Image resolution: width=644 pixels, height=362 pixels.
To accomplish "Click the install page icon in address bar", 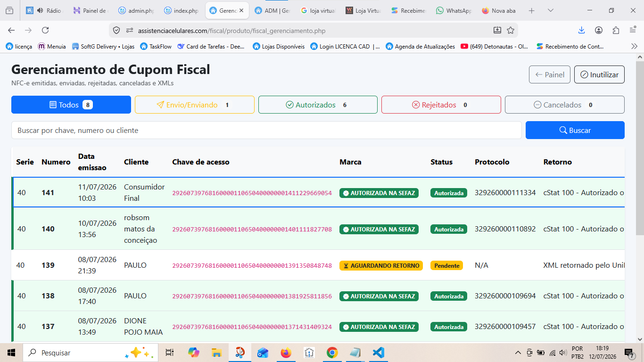I will 497,30.
